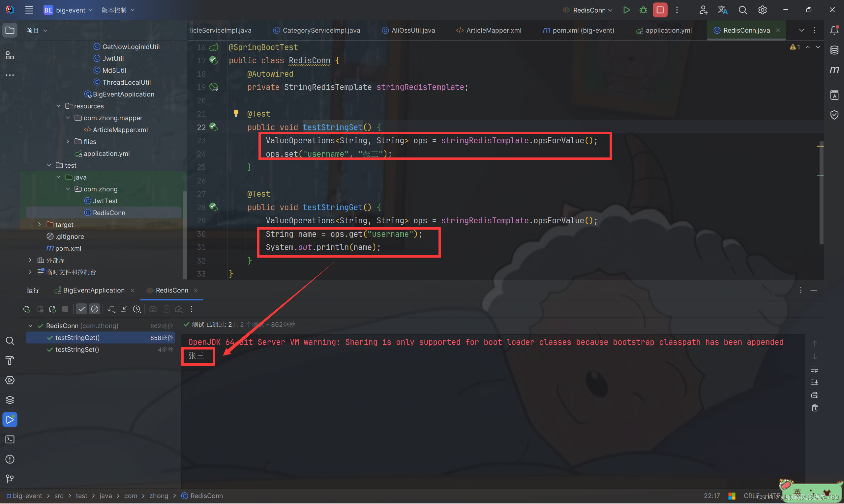Toggle scroll to end of console

coord(814,382)
